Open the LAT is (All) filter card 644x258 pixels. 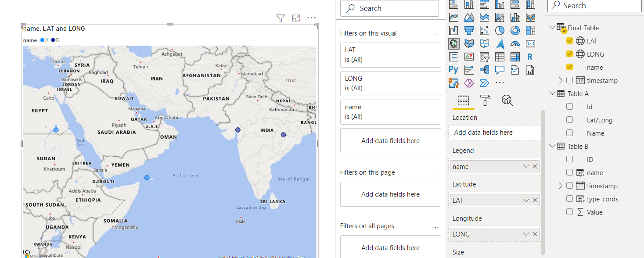tap(390, 55)
